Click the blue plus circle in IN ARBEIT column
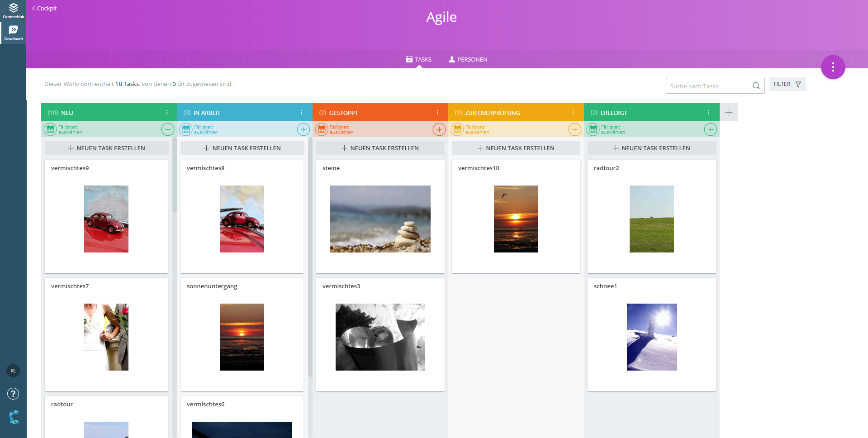 coord(304,129)
